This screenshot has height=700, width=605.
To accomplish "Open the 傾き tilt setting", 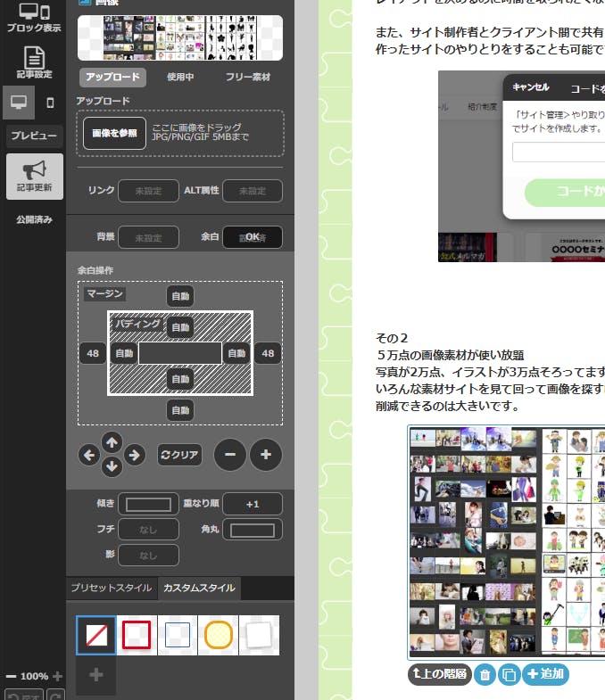I will click(148, 505).
